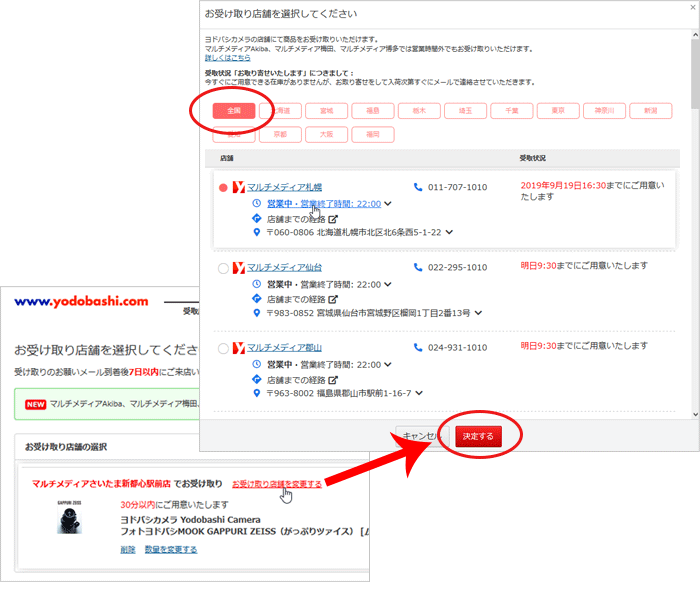Viewport: 700px width, 600px height.
Task: Click the 数量を変更する link
Action: click(x=171, y=550)
